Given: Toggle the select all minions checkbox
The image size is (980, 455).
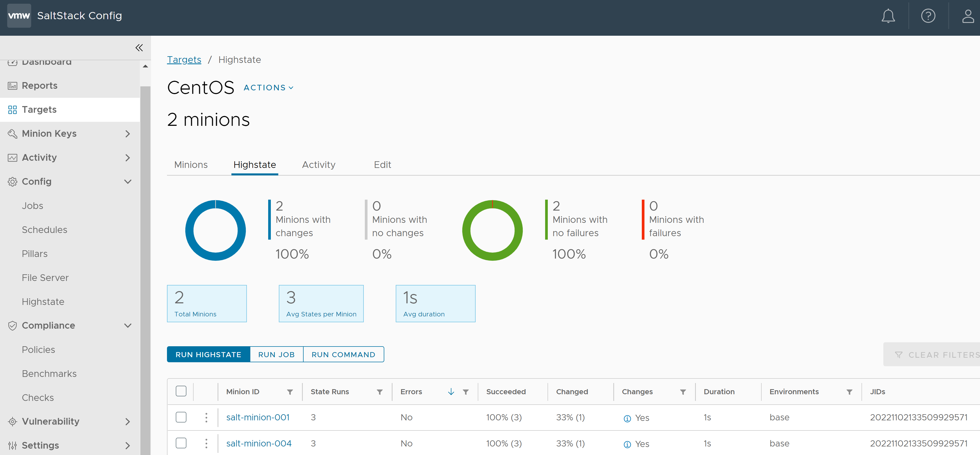Looking at the screenshot, I should pos(181,391).
